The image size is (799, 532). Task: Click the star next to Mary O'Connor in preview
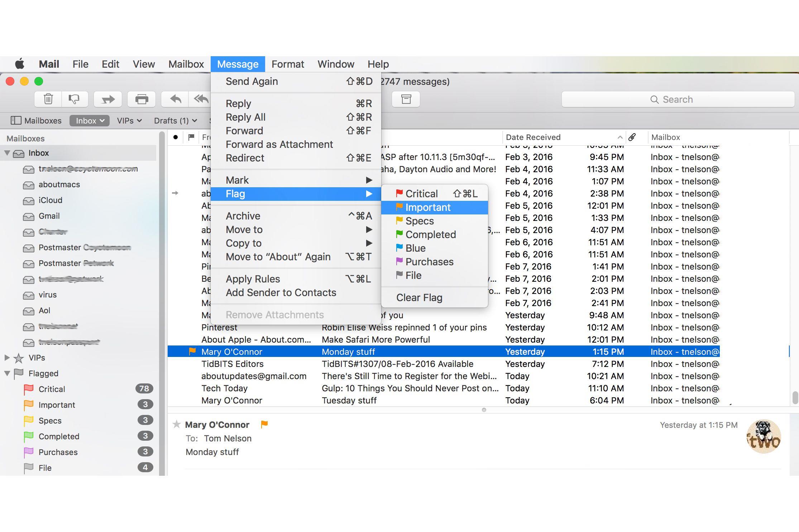point(176,424)
